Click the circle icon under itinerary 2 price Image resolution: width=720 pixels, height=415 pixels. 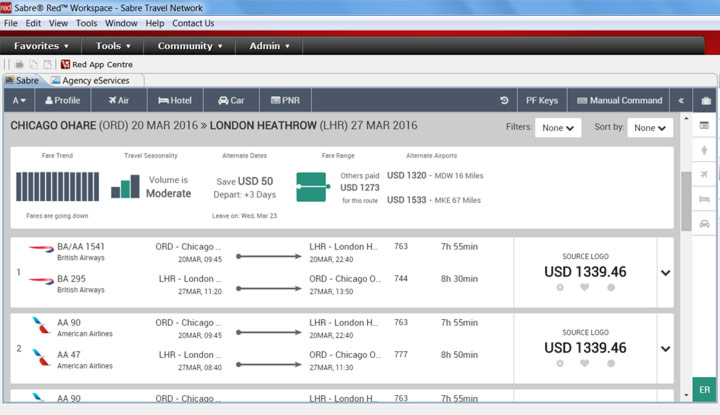pos(611,363)
